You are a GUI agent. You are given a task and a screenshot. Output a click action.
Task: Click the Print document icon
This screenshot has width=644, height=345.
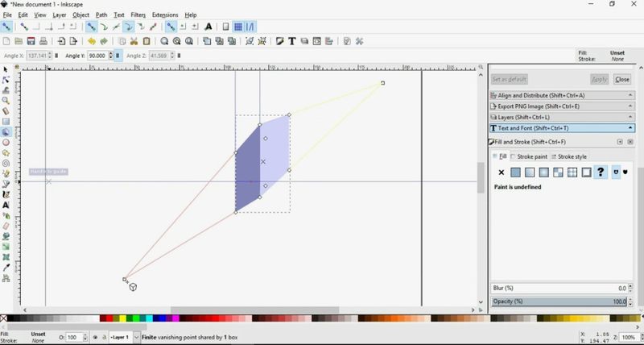43,41
